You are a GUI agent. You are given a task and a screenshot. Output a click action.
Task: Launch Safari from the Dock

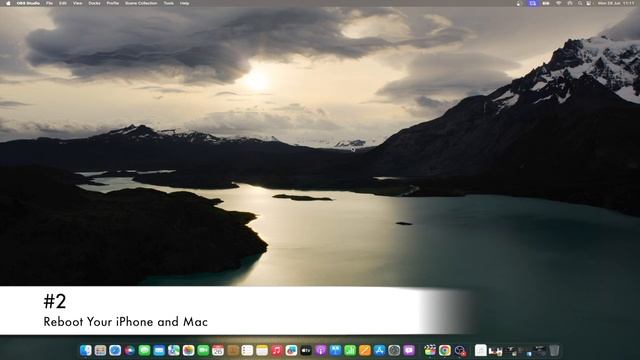click(115, 350)
